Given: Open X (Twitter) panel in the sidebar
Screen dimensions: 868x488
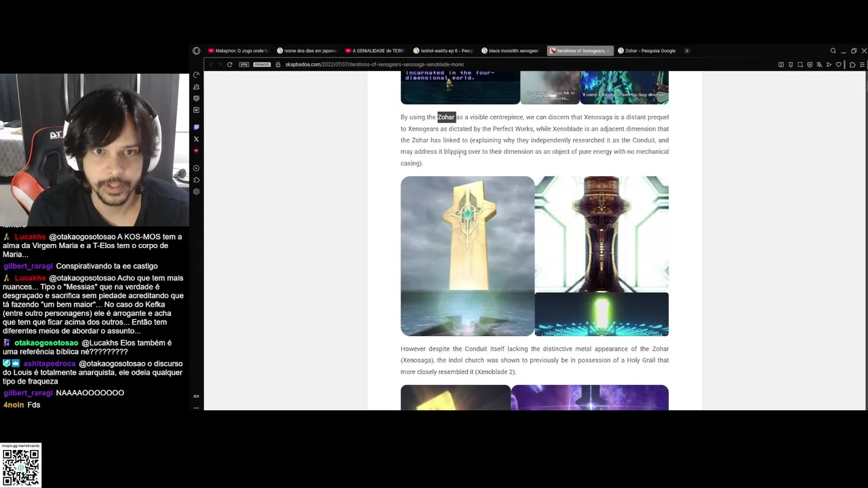Looking at the screenshot, I should tap(197, 139).
